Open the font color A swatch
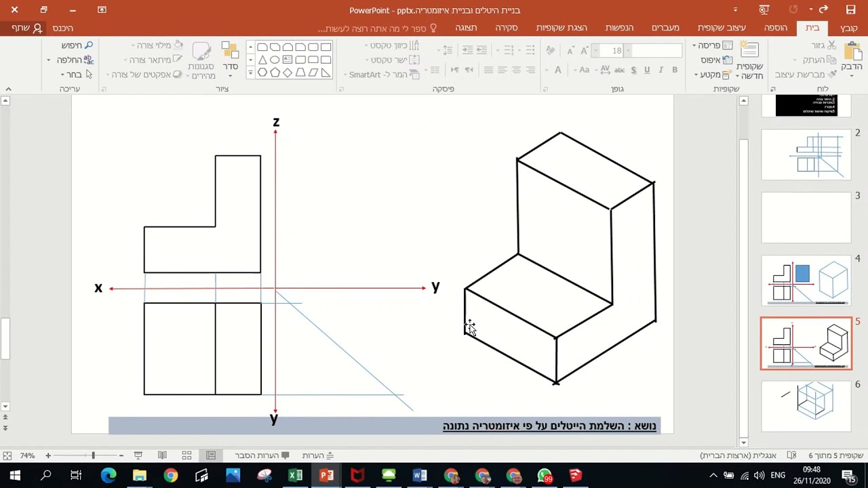 click(559, 70)
